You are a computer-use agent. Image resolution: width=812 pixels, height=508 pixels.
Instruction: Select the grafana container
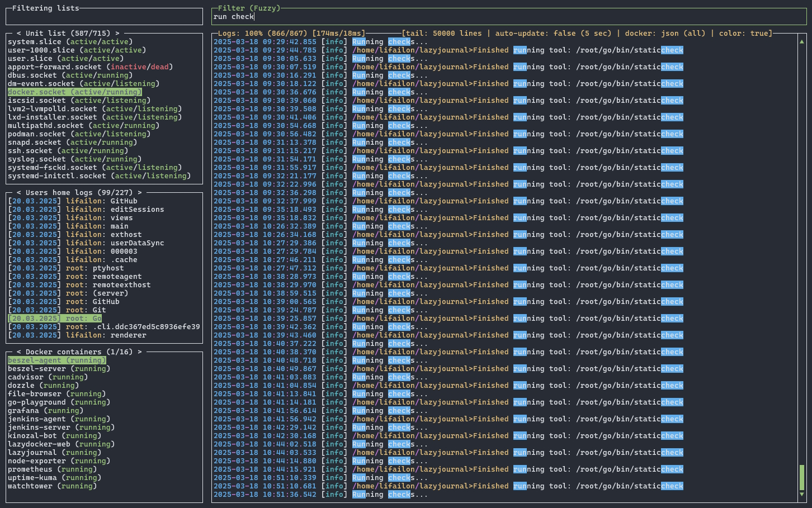[46, 411]
